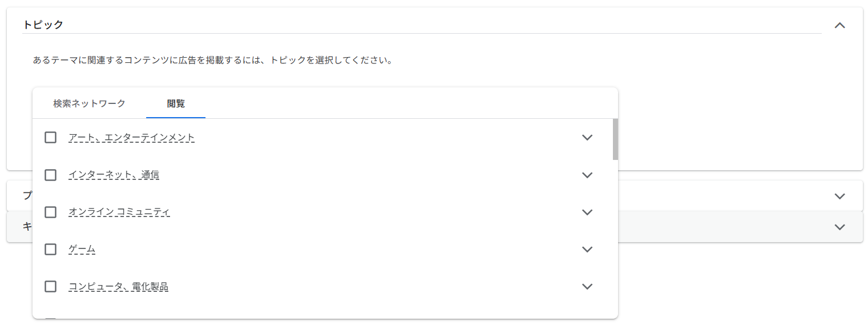Expand アート、エンターテインメント subtopics arrow
This screenshot has width=868, height=333.
pyautogui.click(x=587, y=138)
